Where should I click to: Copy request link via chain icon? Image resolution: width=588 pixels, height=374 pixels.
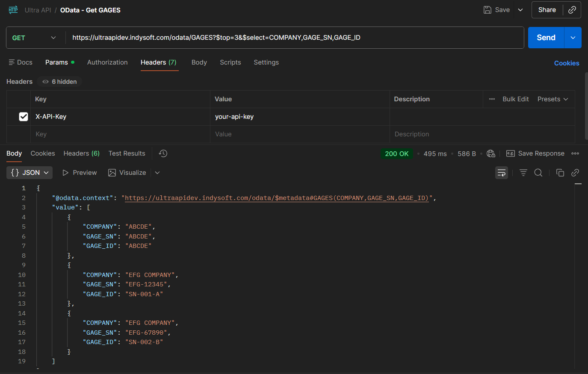pos(572,10)
